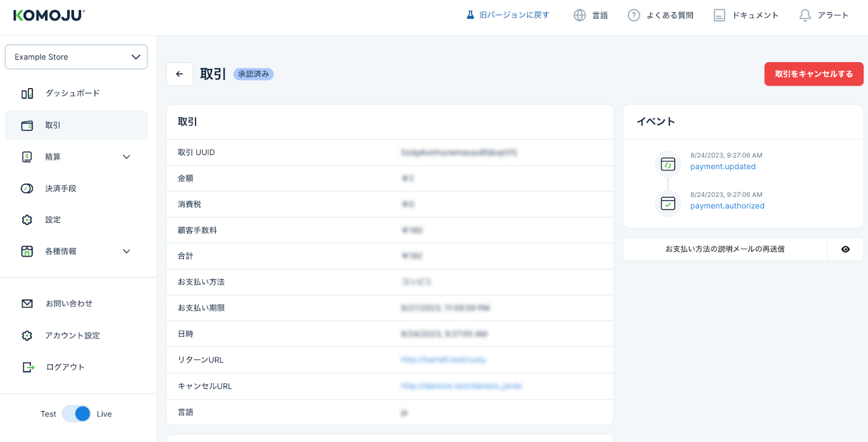The image size is (868, 442).
Task: Expand the 各種情報 sidebar section
Action: 126,251
